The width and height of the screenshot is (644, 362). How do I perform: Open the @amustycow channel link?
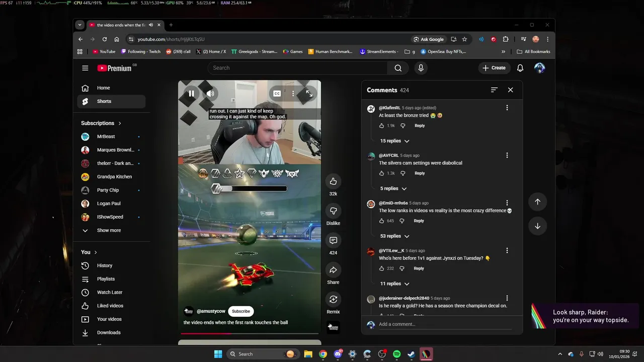[211, 311]
